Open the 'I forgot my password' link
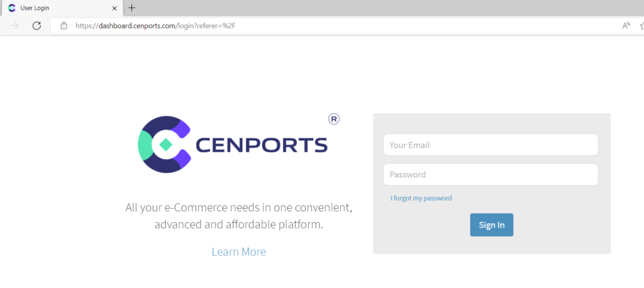The image size is (644, 288). pos(421,198)
